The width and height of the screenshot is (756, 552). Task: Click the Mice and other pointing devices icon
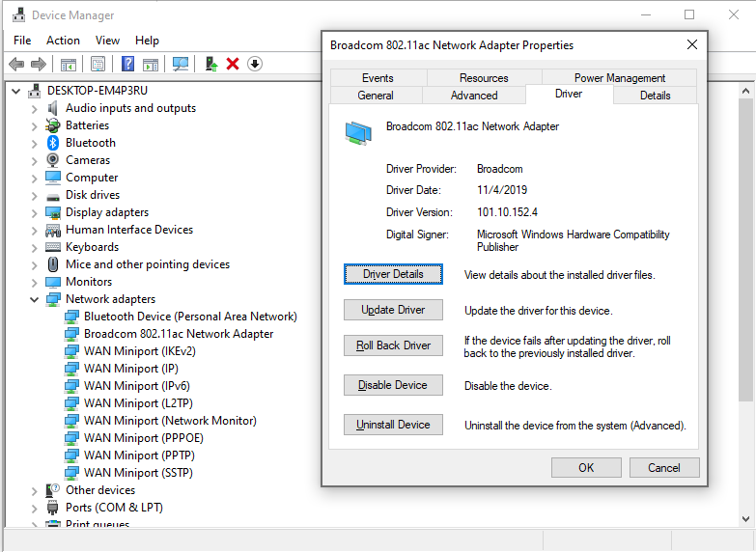click(52, 264)
